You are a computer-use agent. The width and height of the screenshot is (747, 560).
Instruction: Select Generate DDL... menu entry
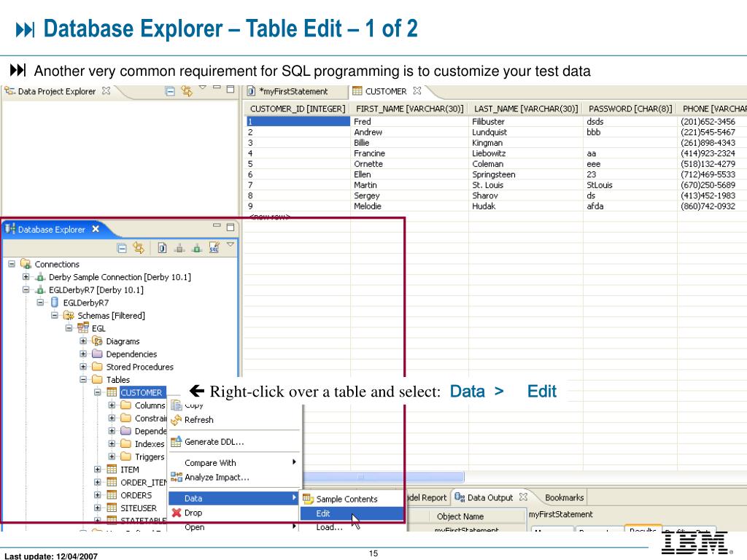(x=233, y=441)
